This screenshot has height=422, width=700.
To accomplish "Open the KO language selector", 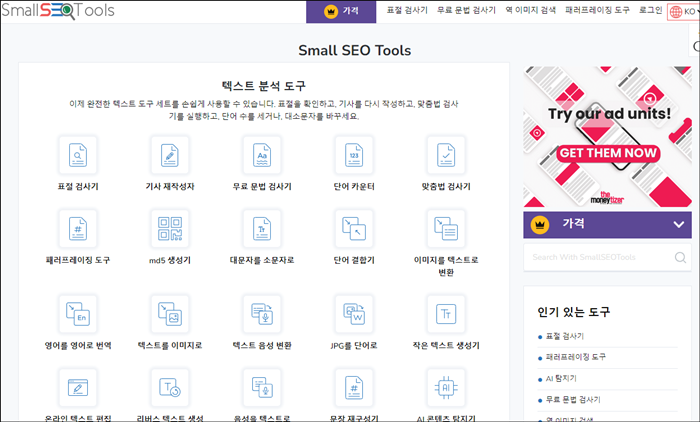I will tap(683, 12).
